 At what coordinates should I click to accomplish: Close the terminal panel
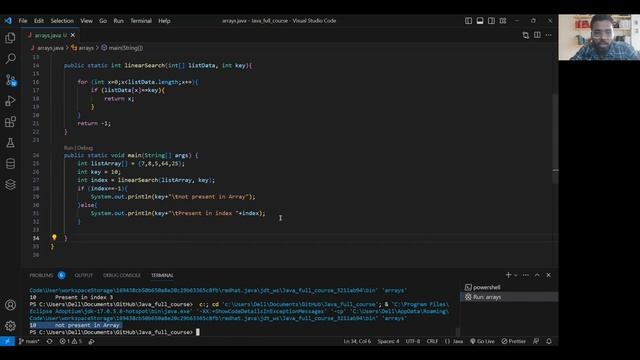[549, 275]
